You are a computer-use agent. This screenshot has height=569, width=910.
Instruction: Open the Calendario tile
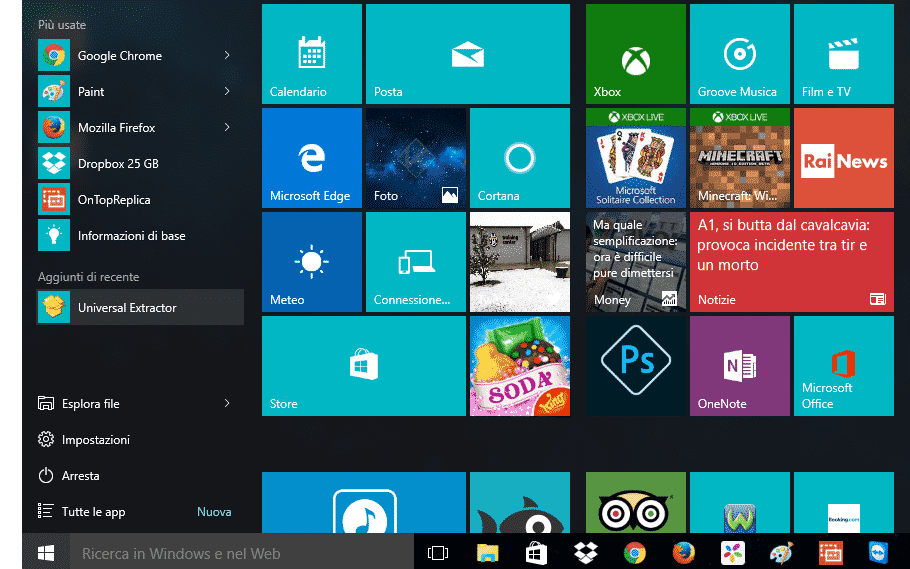[x=312, y=54]
